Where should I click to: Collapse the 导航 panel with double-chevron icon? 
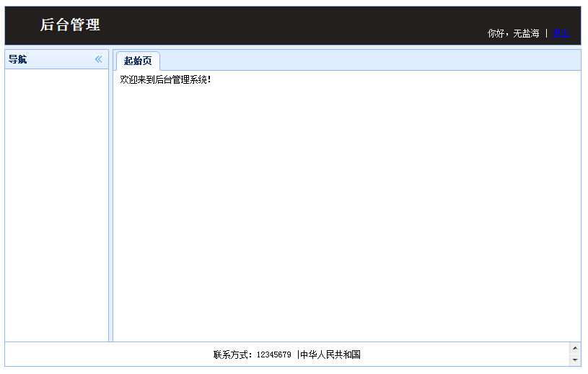99,59
